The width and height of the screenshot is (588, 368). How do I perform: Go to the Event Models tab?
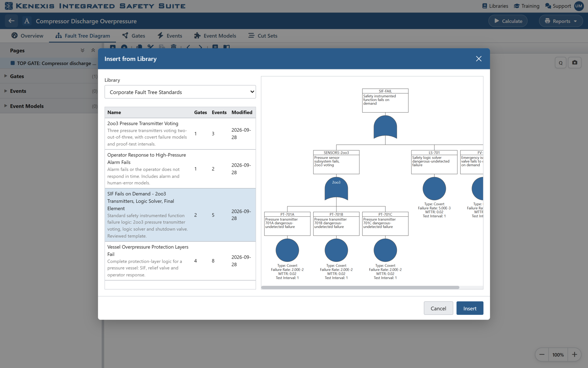click(215, 35)
